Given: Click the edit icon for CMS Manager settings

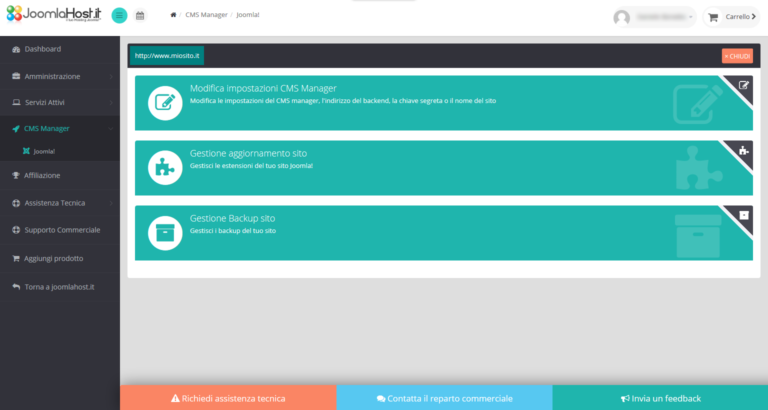Looking at the screenshot, I should [165, 103].
